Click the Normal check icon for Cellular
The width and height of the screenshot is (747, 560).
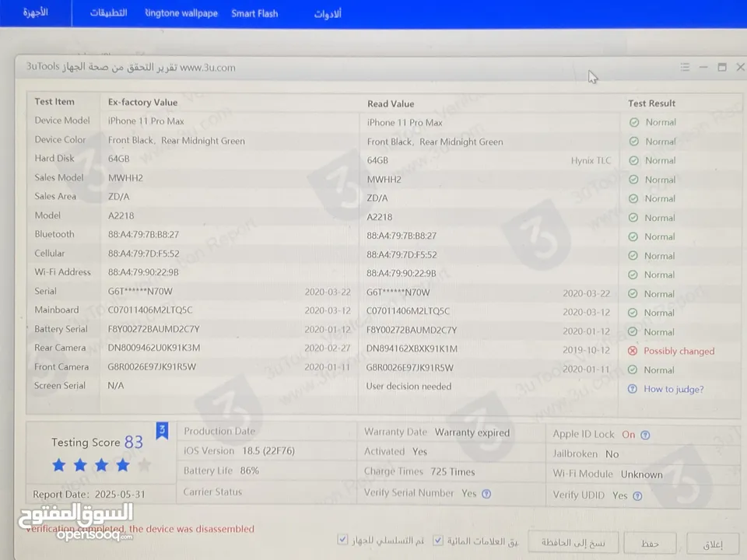(x=633, y=256)
